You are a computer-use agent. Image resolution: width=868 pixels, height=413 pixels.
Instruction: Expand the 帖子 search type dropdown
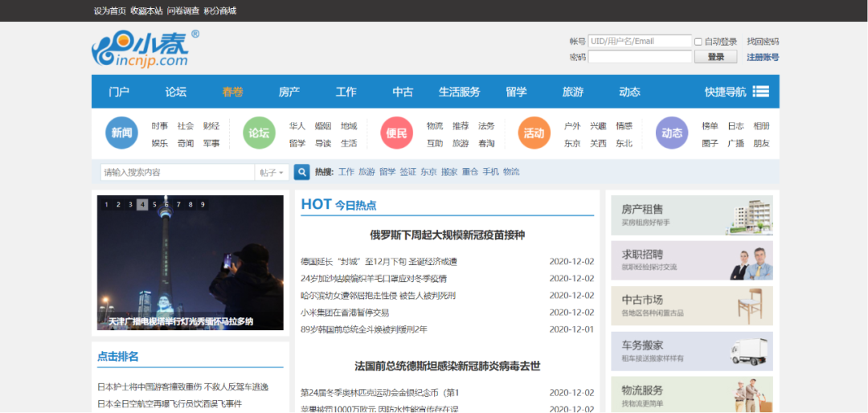tap(272, 172)
